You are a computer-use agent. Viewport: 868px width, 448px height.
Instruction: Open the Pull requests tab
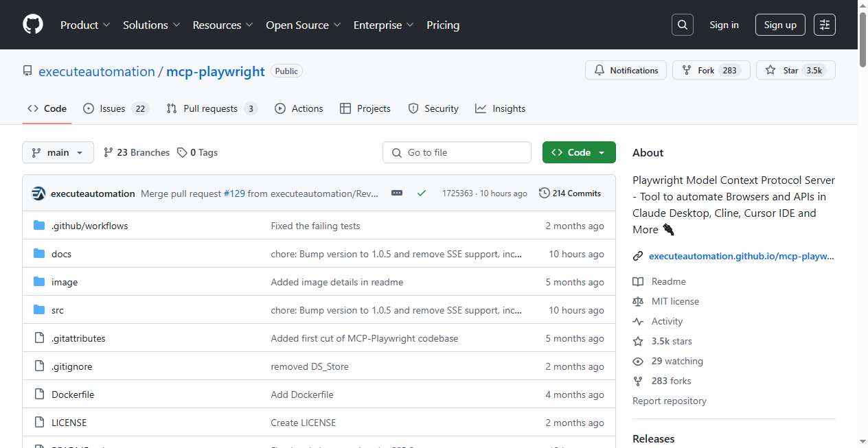pos(212,108)
